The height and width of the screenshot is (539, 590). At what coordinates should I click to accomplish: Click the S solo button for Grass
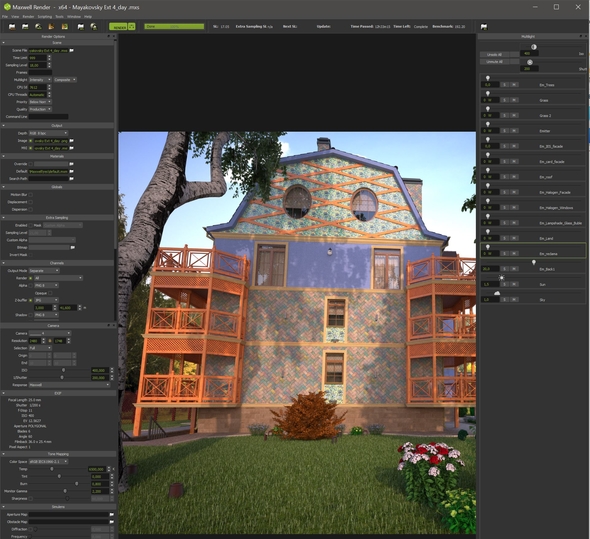tap(505, 100)
